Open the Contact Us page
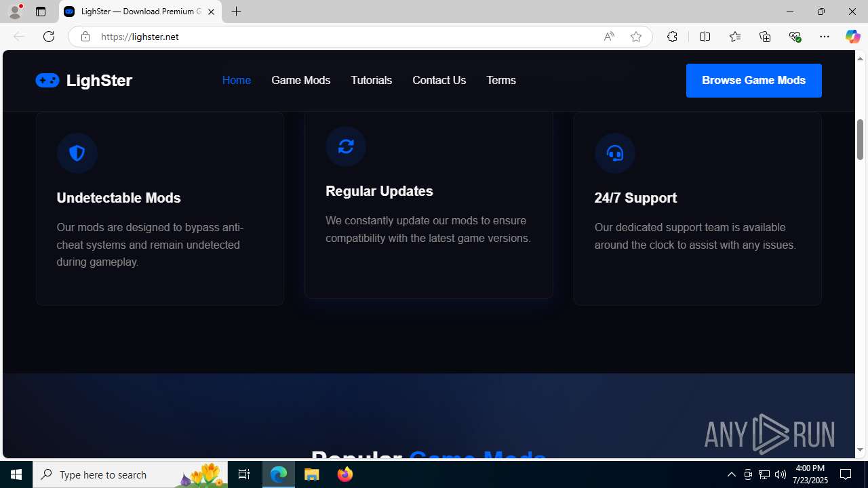Viewport: 868px width, 488px height. click(x=439, y=80)
